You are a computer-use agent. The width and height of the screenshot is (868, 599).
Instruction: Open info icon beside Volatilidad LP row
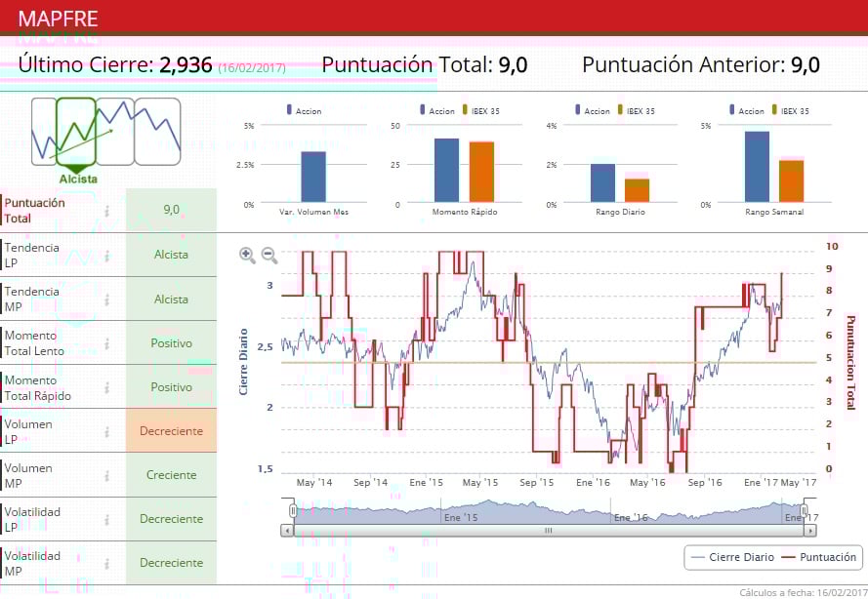pos(106,519)
